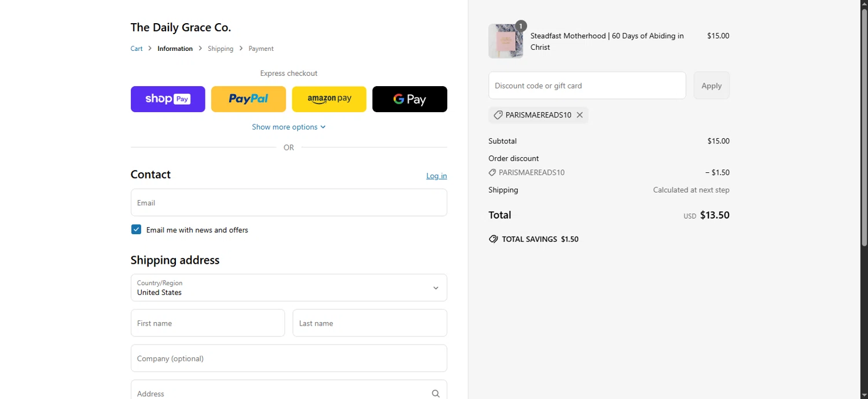The height and width of the screenshot is (399, 868).
Task: Expand Show more options
Action: [x=289, y=127]
